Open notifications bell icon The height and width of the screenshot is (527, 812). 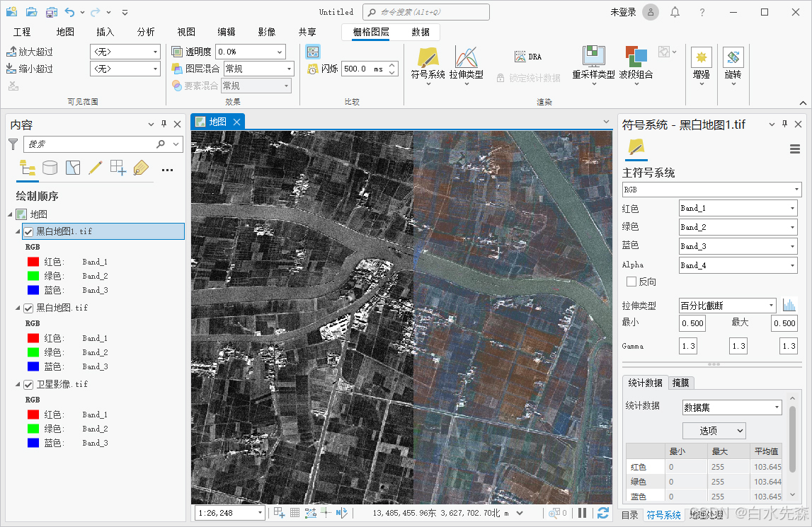pyautogui.click(x=675, y=11)
